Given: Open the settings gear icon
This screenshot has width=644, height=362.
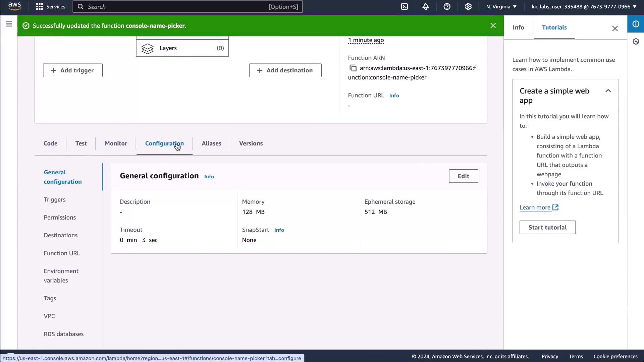Looking at the screenshot, I should coord(468,7).
